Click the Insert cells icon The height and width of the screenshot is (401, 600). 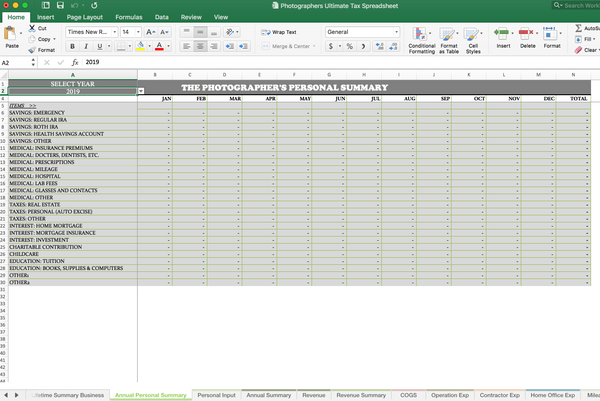pyautogui.click(x=501, y=34)
